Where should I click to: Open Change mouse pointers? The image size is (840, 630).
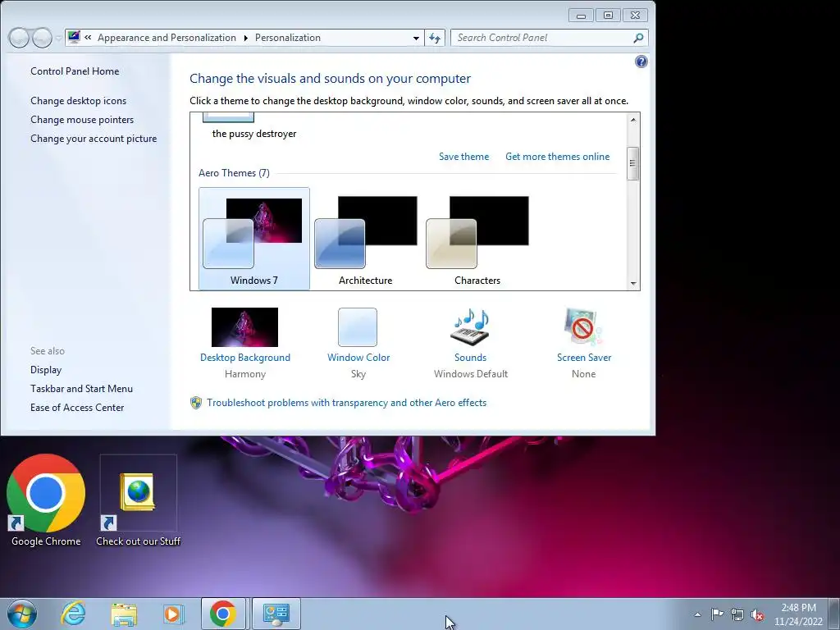tap(82, 120)
